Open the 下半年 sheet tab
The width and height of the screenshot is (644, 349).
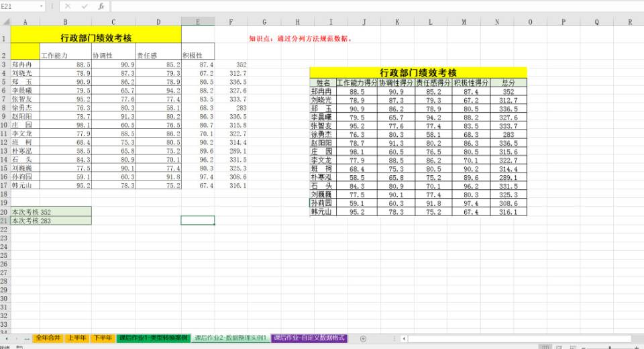pos(102,338)
